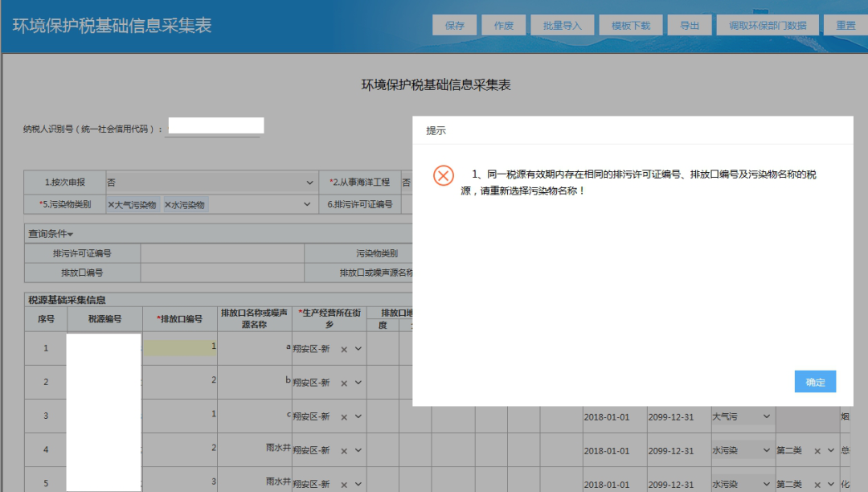This screenshot has width=868, height=492.
Task: Click the red error icon in the prompt dialog
Action: [x=443, y=175]
